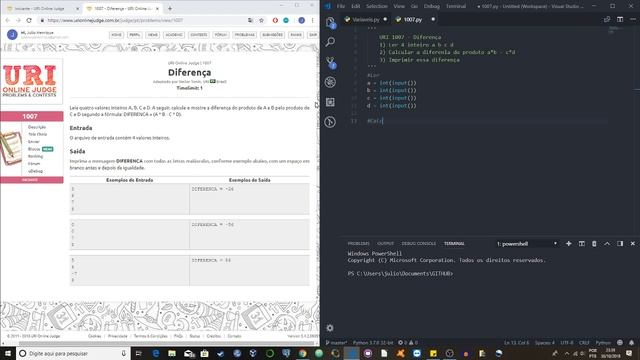Open Chrome's three-dot menu

tap(313, 20)
